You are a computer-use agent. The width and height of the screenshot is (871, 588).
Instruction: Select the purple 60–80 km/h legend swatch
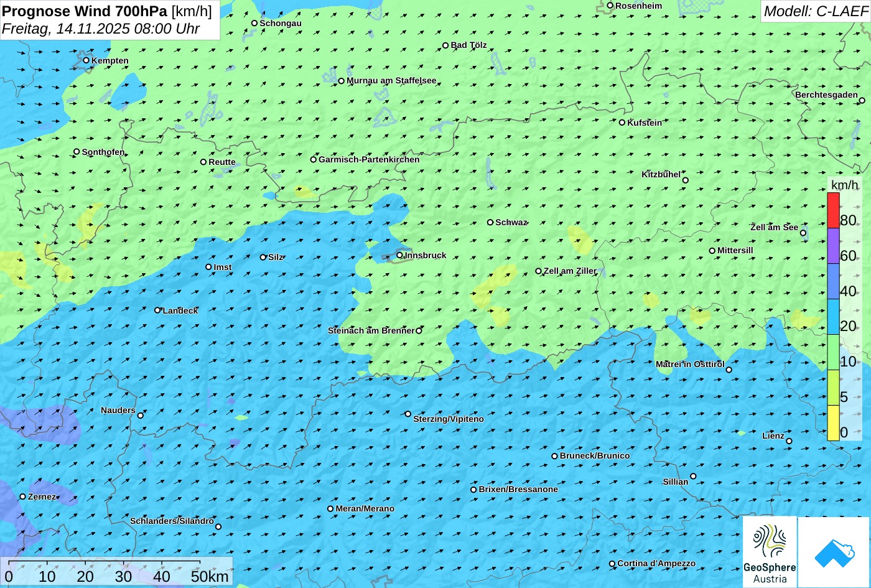pos(833,246)
